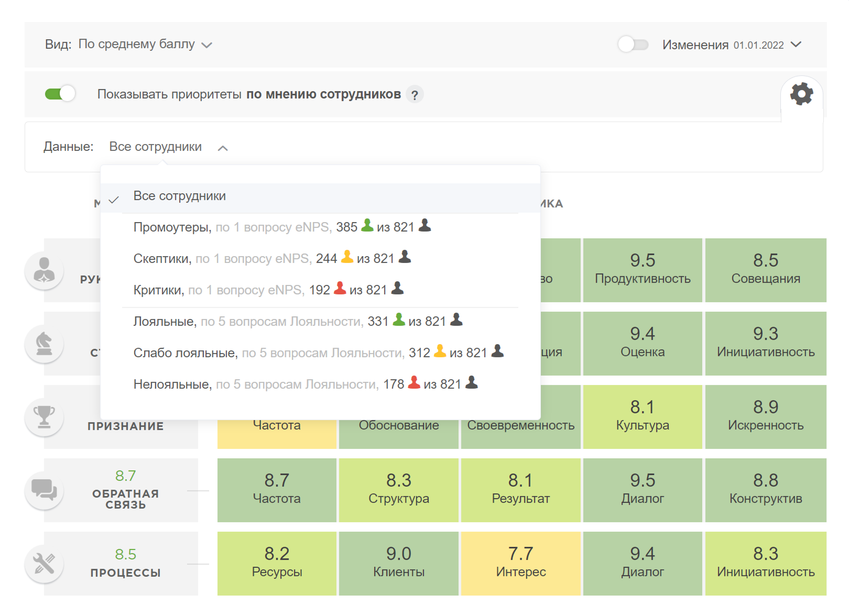
Task: Click the 8.7 score above Обратная связь
Action: click(126, 476)
